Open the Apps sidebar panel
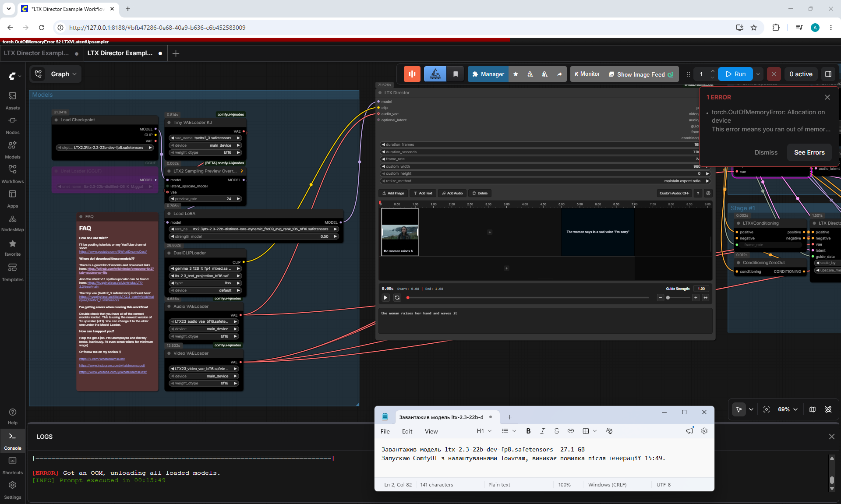 coord(13,198)
